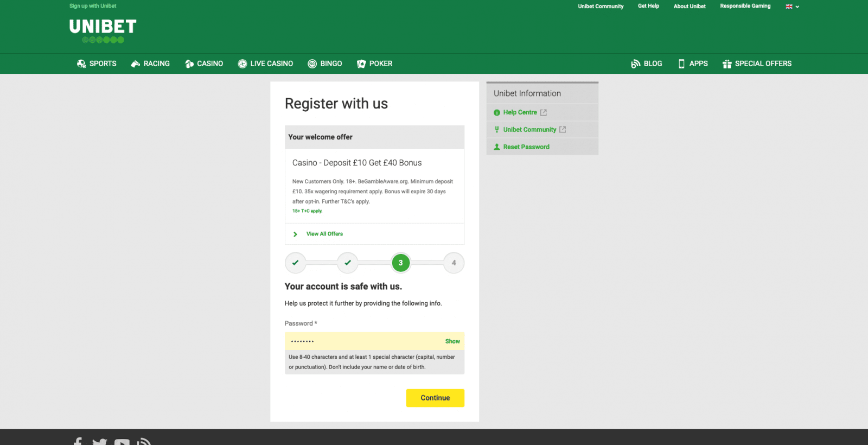The image size is (868, 445).
Task: Click Unibet Community in top bar
Action: pos(601,7)
